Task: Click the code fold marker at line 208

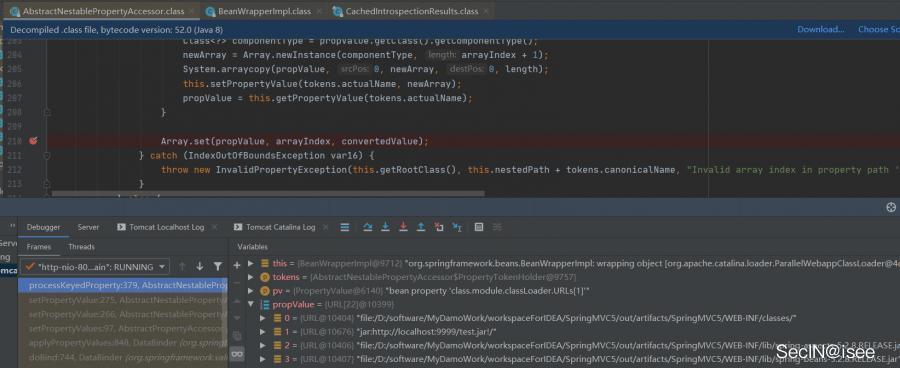Action: pyautogui.click(x=47, y=113)
